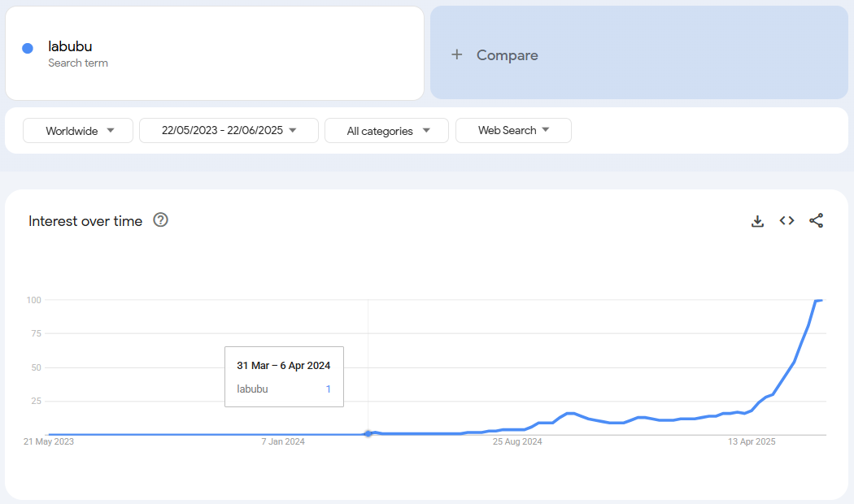
Task: Click highlighted data point on the trend line
Action: [x=368, y=433]
